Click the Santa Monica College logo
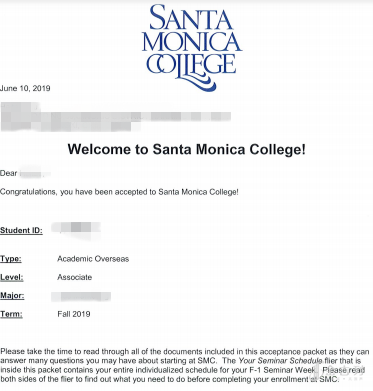This screenshot has width=373, height=391. 192,48
